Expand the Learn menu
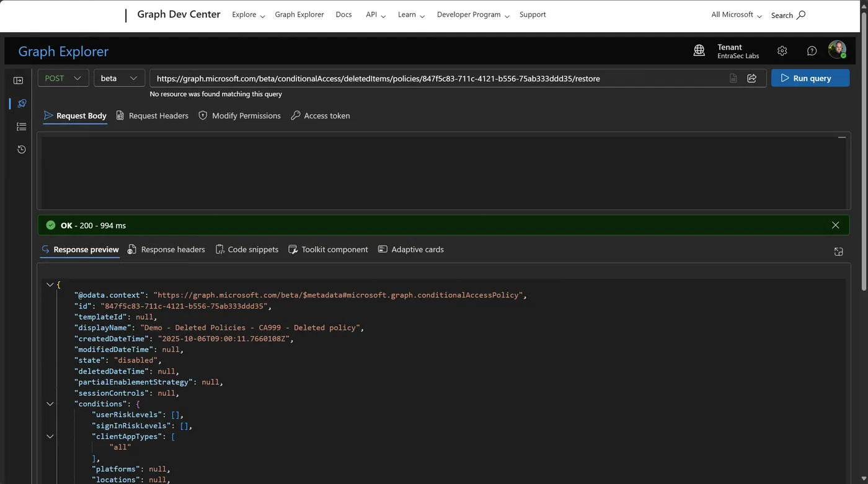 tap(412, 15)
